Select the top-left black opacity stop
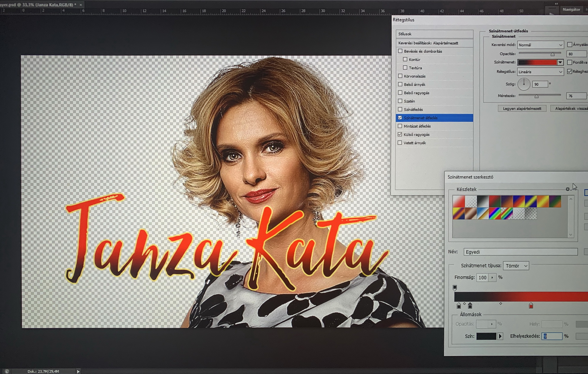This screenshot has height=374, width=588. pyautogui.click(x=455, y=288)
